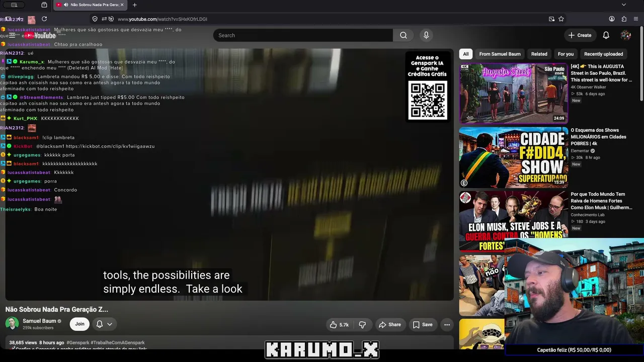Start voice search with the microphone
The height and width of the screenshot is (362, 644).
(x=426, y=35)
